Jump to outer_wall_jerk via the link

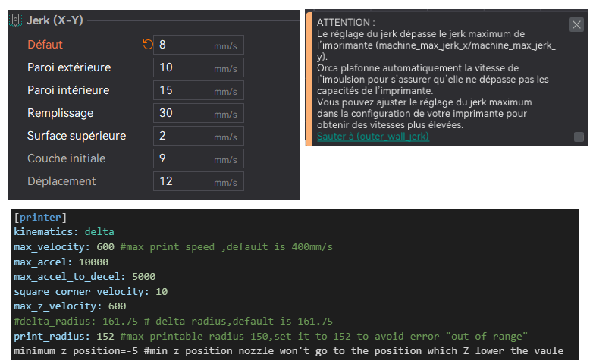[x=372, y=136]
